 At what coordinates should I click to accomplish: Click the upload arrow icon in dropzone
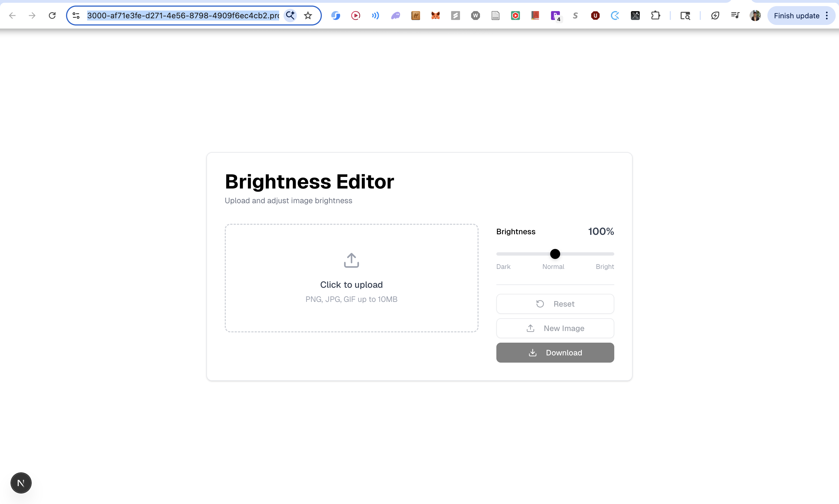351,260
